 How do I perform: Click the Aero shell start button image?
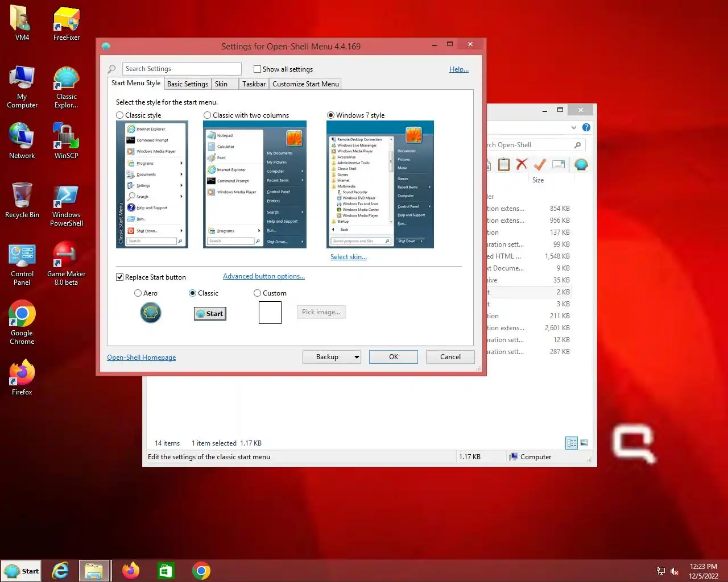[x=151, y=313]
